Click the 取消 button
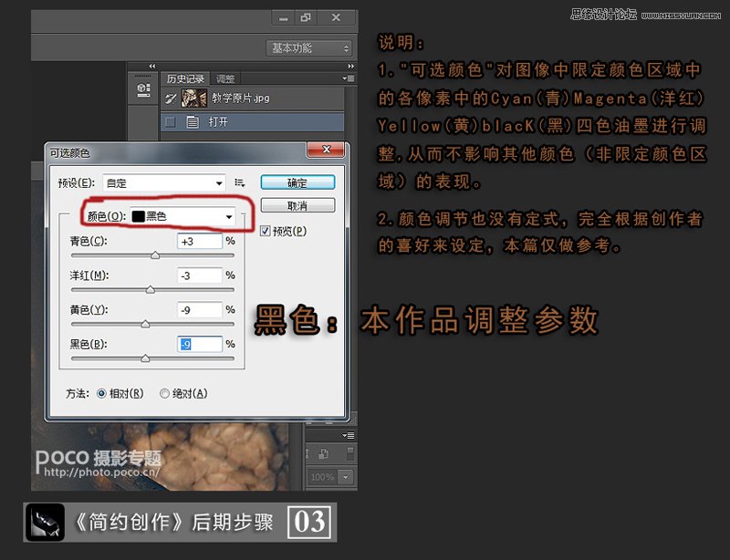This screenshot has width=730, height=560. pyautogui.click(x=297, y=205)
